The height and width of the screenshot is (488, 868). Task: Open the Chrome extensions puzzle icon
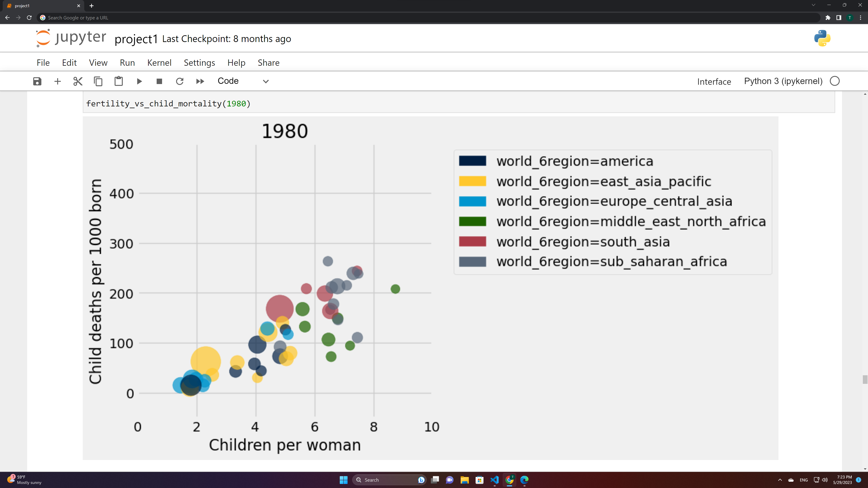828,18
